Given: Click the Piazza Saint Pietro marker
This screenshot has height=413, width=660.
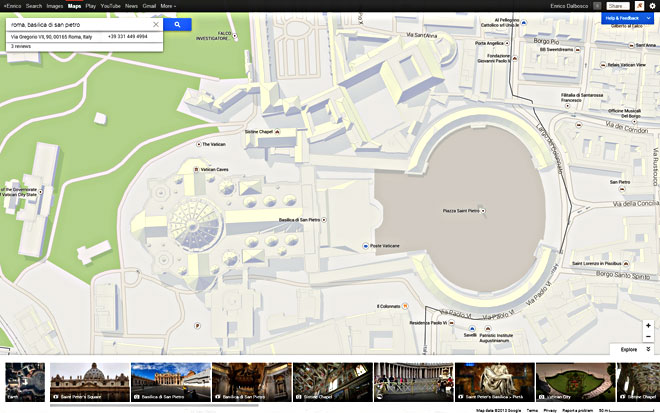Looking at the screenshot, I should tap(483, 210).
